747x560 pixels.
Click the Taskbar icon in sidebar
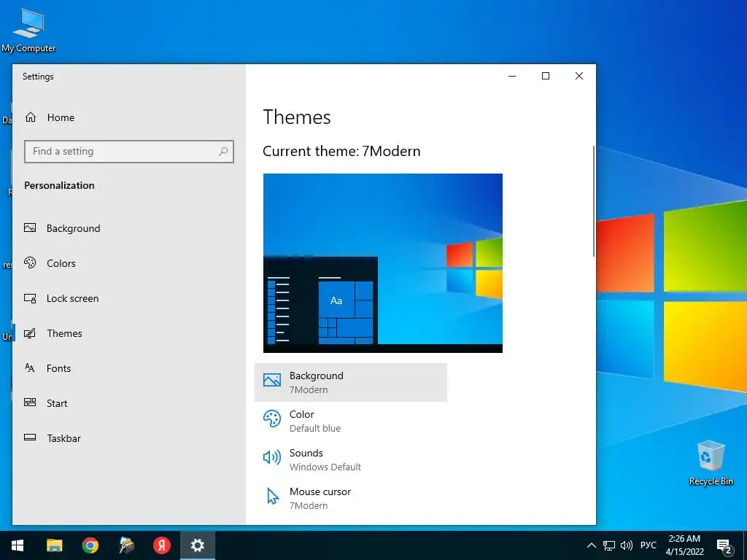tap(30, 437)
